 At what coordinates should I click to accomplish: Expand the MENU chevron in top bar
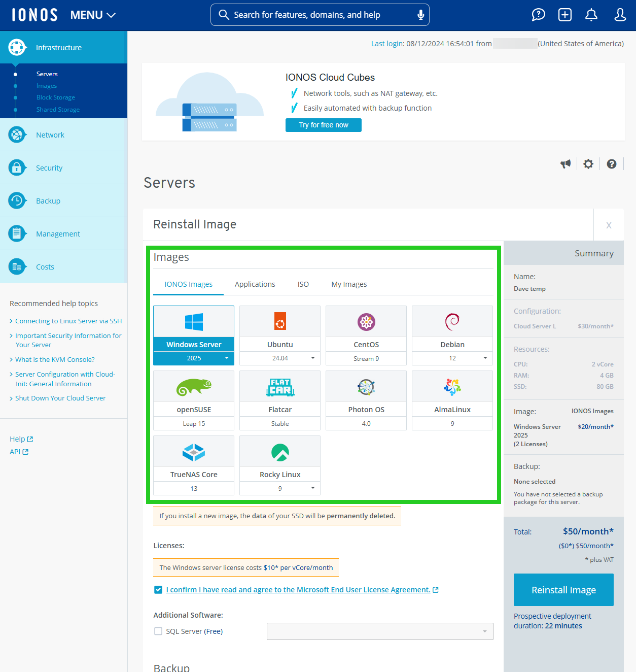tap(111, 15)
